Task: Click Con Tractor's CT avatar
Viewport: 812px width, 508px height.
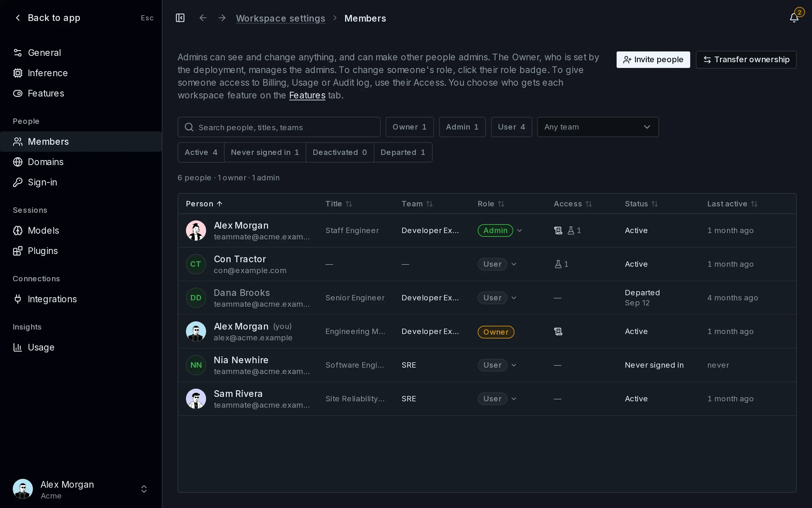Action: click(196, 264)
